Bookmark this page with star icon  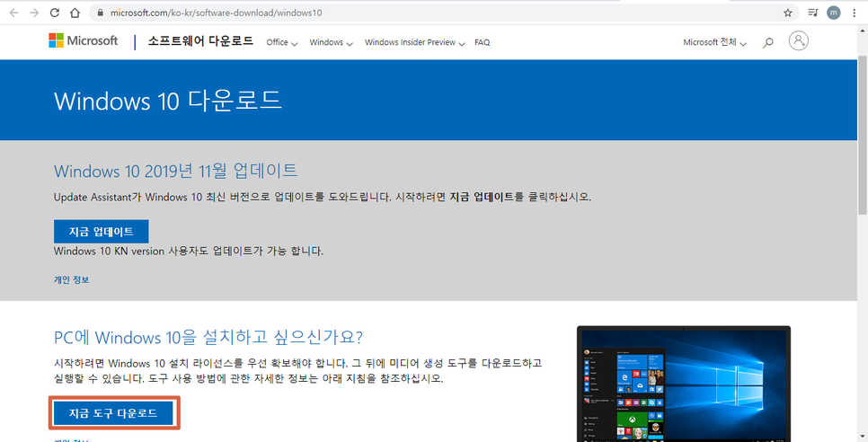(788, 13)
